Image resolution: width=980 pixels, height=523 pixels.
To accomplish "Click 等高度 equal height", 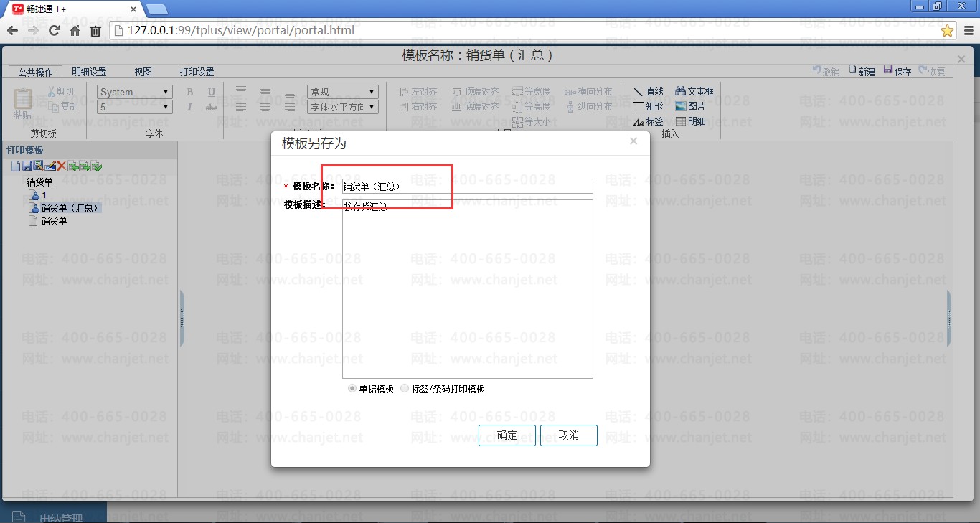I will click(532, 106).
